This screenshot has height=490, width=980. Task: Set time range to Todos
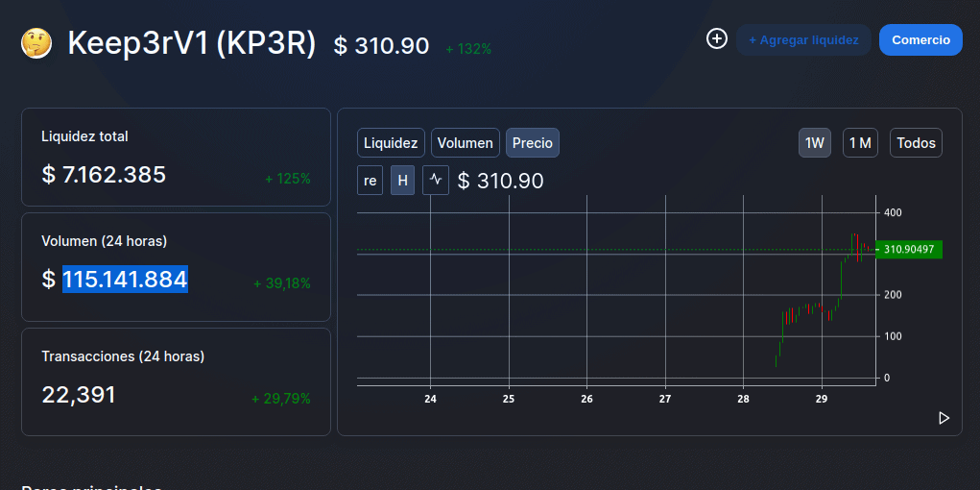click(917, 143)
